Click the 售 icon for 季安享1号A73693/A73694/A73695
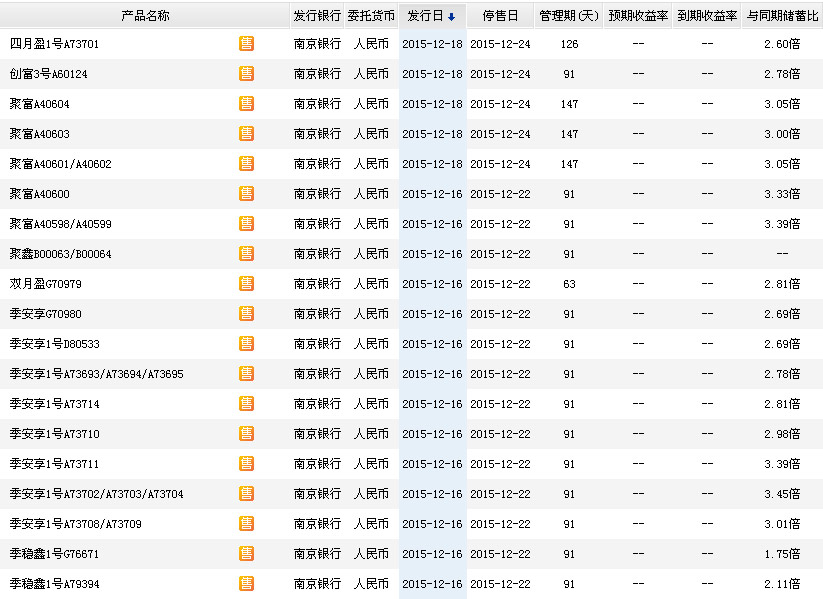This screenshot has height=599, width=823. point(246,373)
